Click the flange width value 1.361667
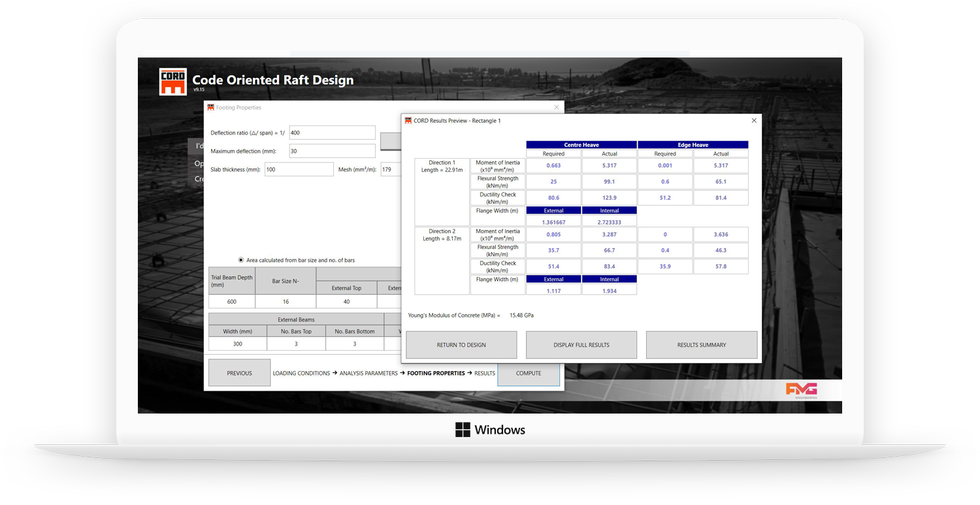This screenshot has height=505, width=980. 553,222
